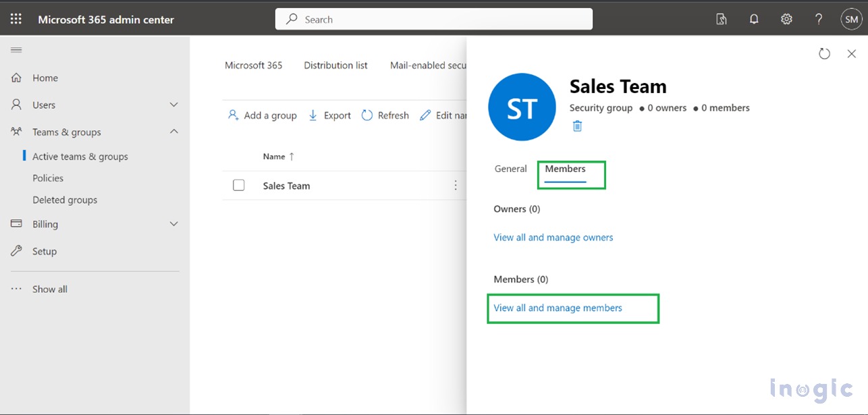Click the SM account avatar
The width and height of the screenshot is (868, 415).
click(x=851, y=19)
